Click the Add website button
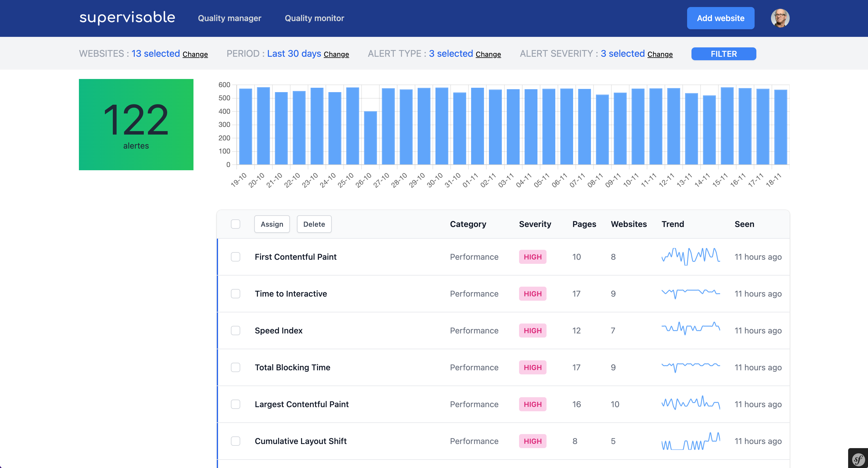The image size is (868, 468). (x=720, y=18)
